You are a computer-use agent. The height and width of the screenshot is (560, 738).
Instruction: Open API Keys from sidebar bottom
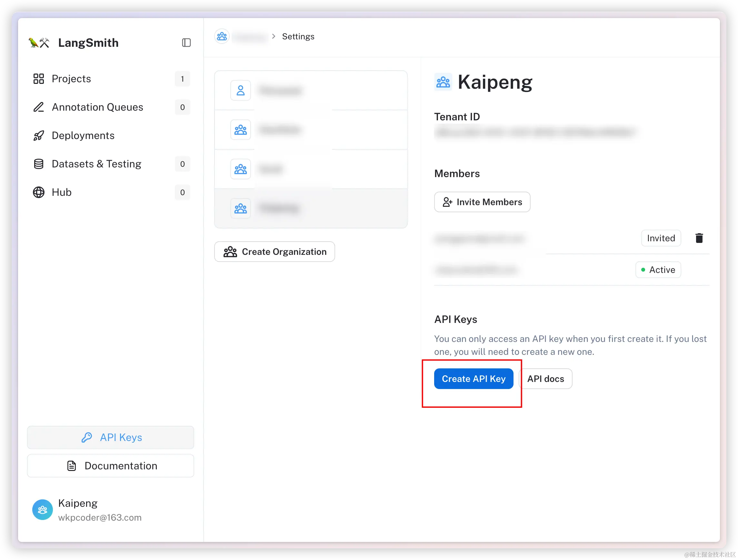pos(110,437)
